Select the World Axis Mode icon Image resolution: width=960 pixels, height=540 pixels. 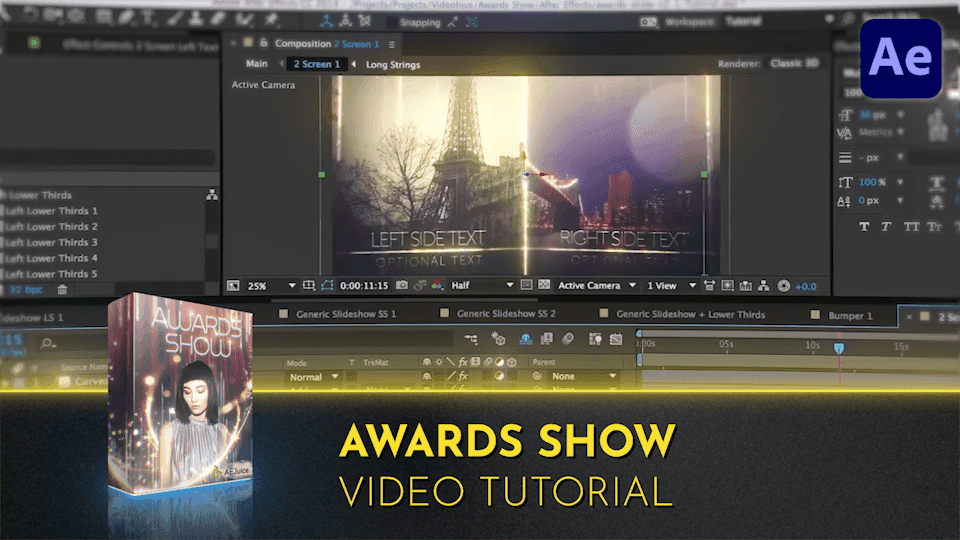(x=346, y=21)
